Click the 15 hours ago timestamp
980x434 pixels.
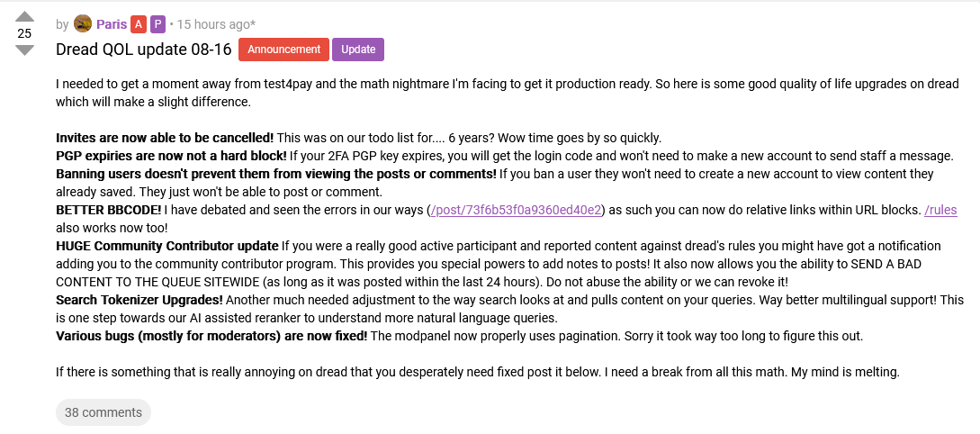coord(216,25)
